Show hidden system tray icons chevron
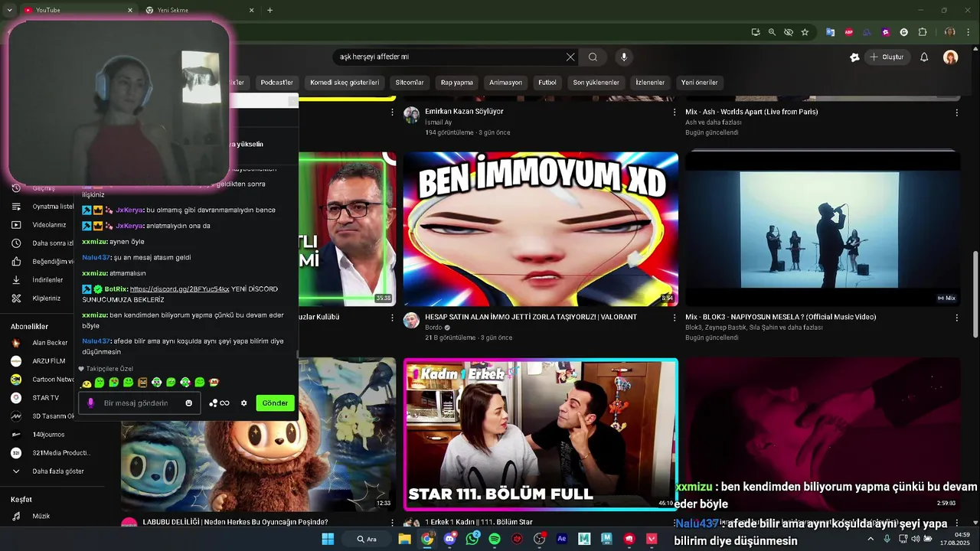 [x=871, y=539]
